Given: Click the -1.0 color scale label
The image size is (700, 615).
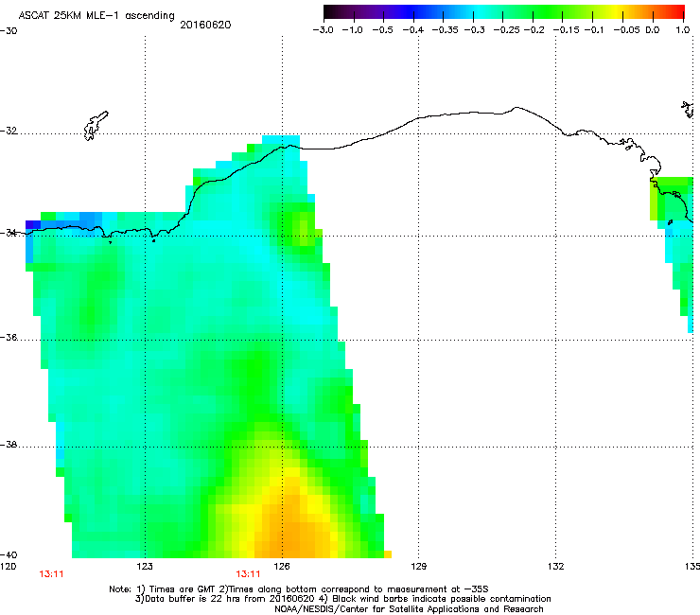Looking at the screenshot, I should 352,30.
